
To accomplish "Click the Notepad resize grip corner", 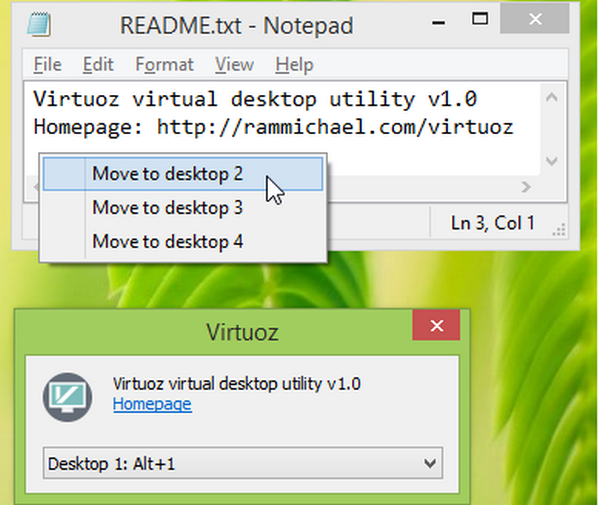I will click(x=559, y=230).
